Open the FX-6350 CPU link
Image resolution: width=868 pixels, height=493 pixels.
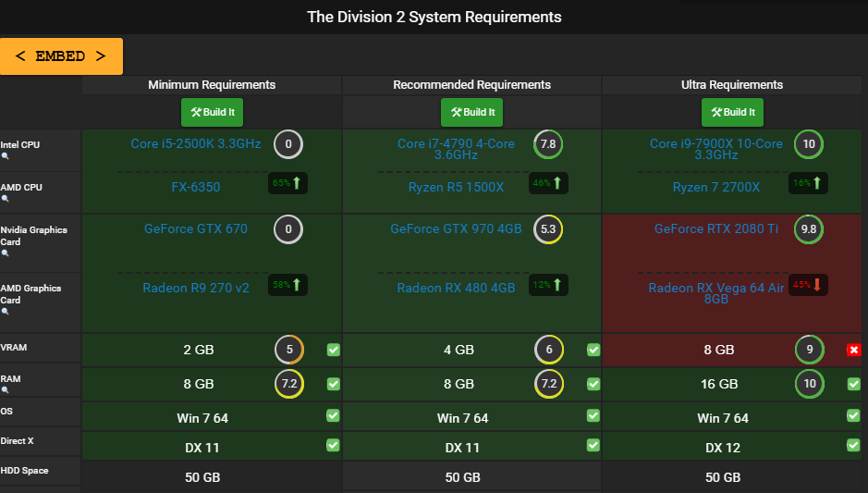[x=196, y=187]
